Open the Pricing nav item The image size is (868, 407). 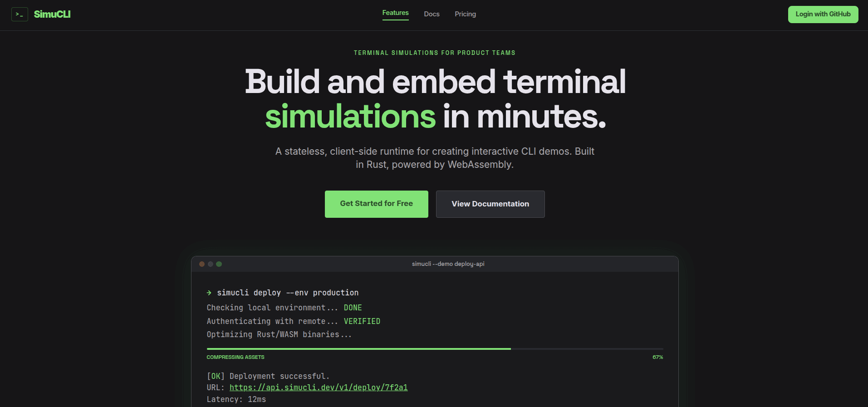click(x=465, y=14)
